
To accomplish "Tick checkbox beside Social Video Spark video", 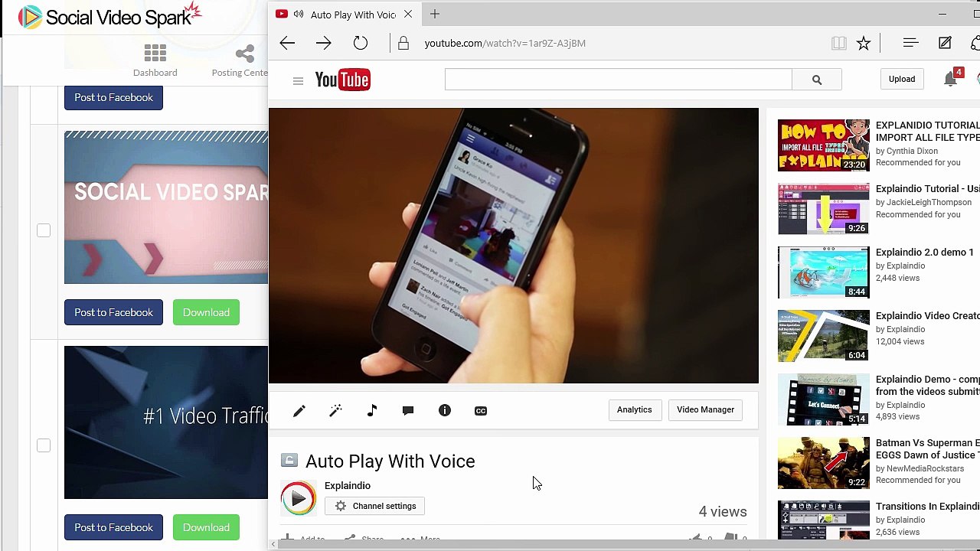I will pyautogui.click(x=44, y=230).
